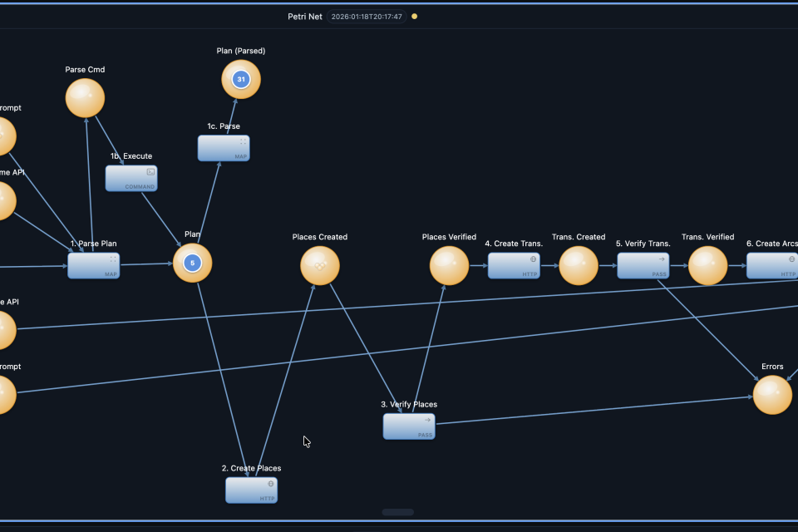Click the Places Verified place circle
798x532 pixels.
[449, 265]
